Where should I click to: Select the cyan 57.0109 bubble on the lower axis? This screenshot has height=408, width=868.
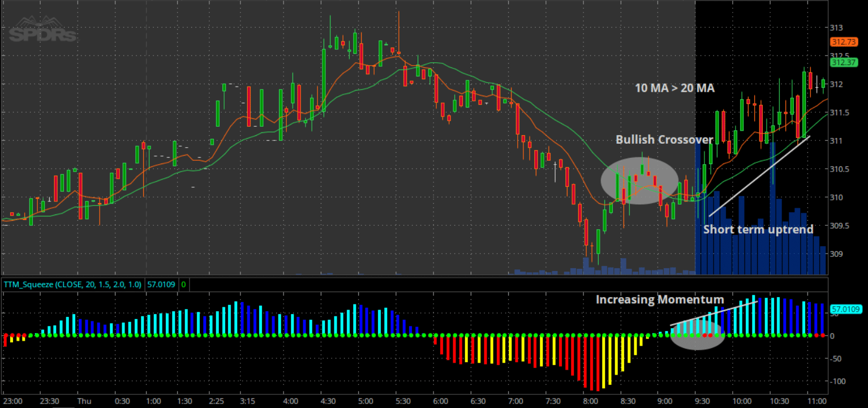pos(845,309)
